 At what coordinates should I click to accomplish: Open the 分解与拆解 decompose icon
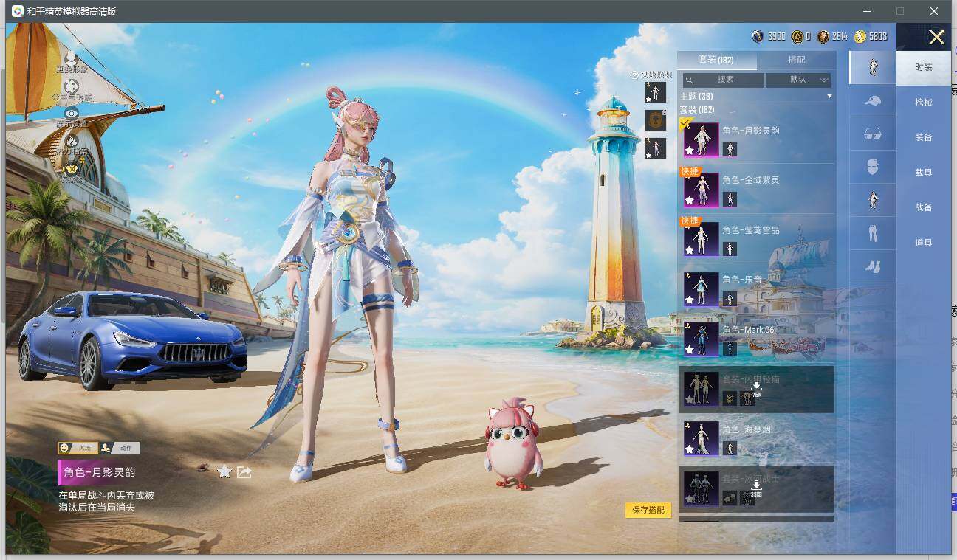(72, 86)
